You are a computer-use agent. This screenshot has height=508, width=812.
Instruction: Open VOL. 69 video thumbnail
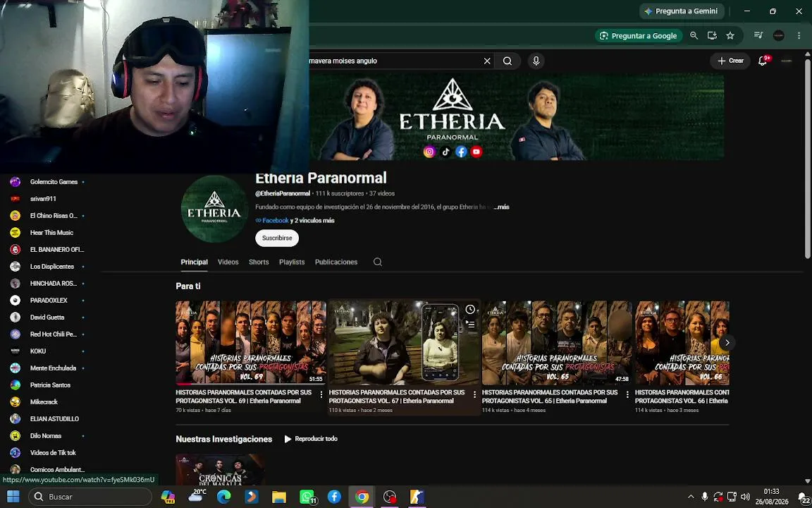coord(251,343)
